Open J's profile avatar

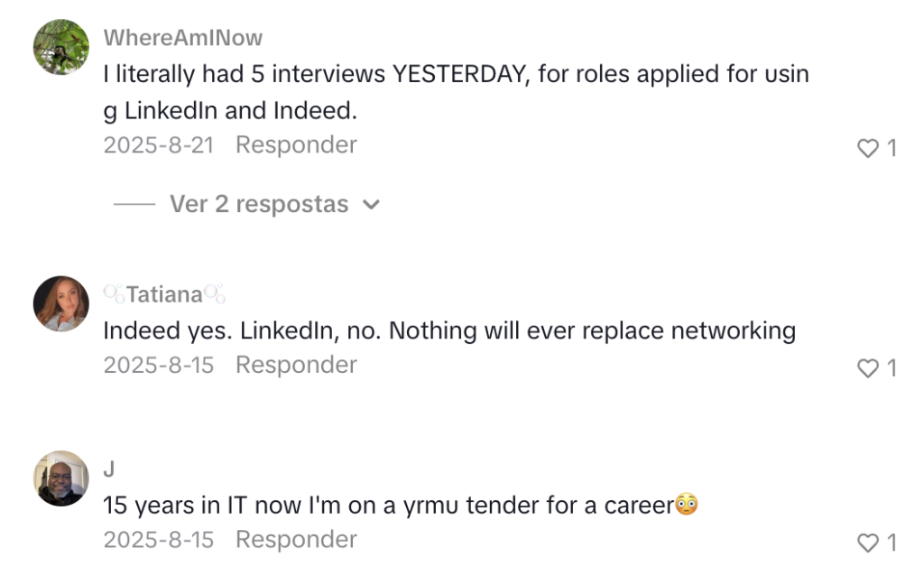pyautogui.click(x=61, y=478)
